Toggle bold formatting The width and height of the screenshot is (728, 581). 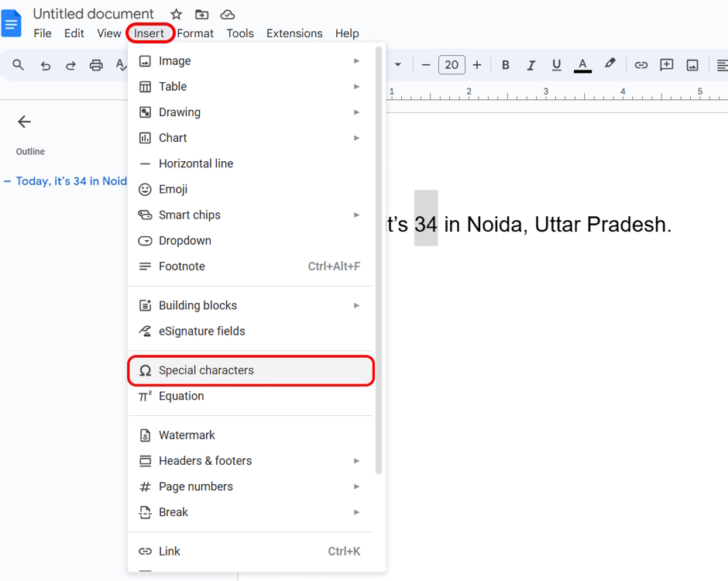pyautogui.click(x=506, y=65)
